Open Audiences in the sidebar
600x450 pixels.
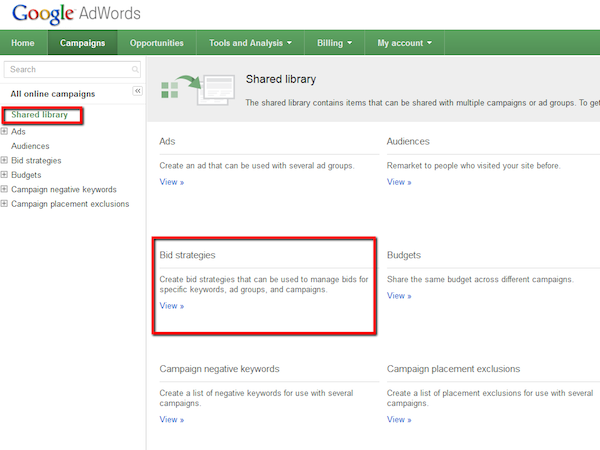(30, 146)
